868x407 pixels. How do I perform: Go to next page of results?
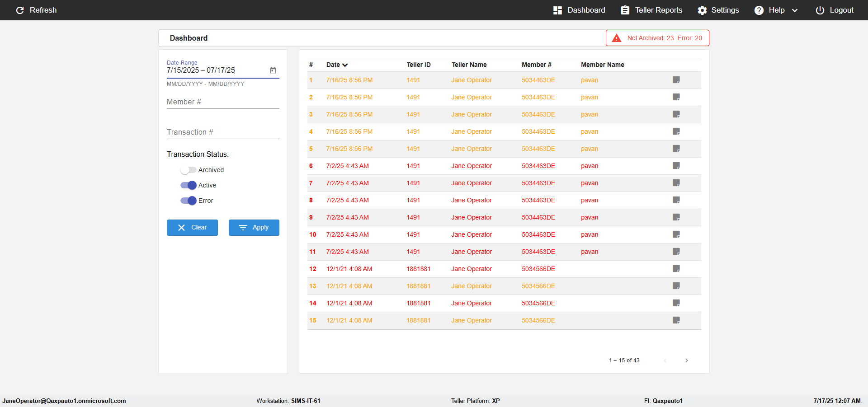[686, 360]
